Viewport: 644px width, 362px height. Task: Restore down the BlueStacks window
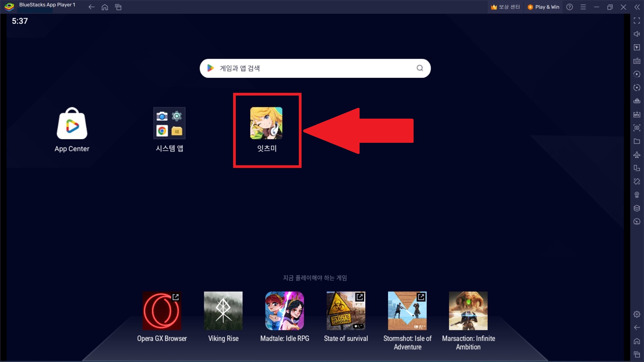(x=610, y=7)
